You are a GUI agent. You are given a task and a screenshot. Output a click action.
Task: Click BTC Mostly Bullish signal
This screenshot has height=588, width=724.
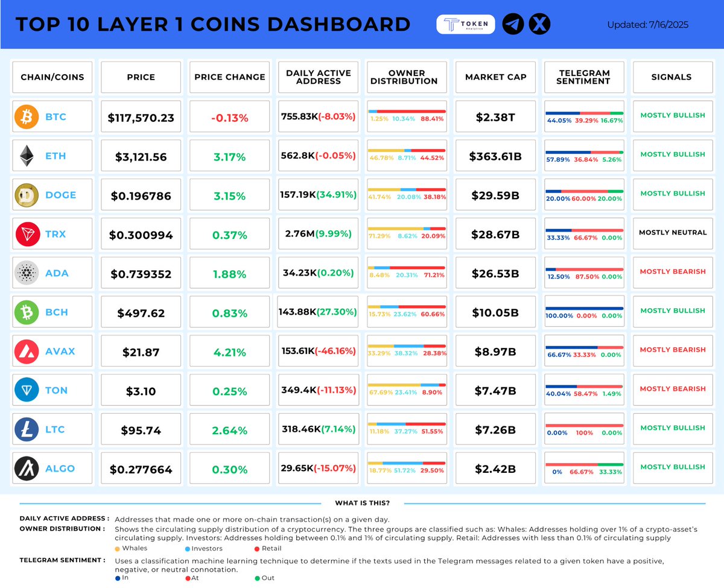pyautogui.click(x=672, y=115)
